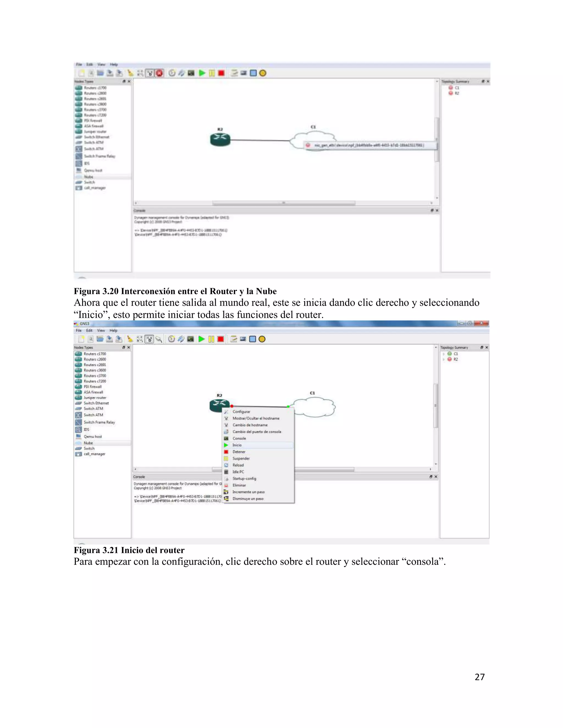Image resolution: width=563 pixels, height=728 pixels.
Task: Float the lower Nodes Types panel
Action: [x=124, y=347]
